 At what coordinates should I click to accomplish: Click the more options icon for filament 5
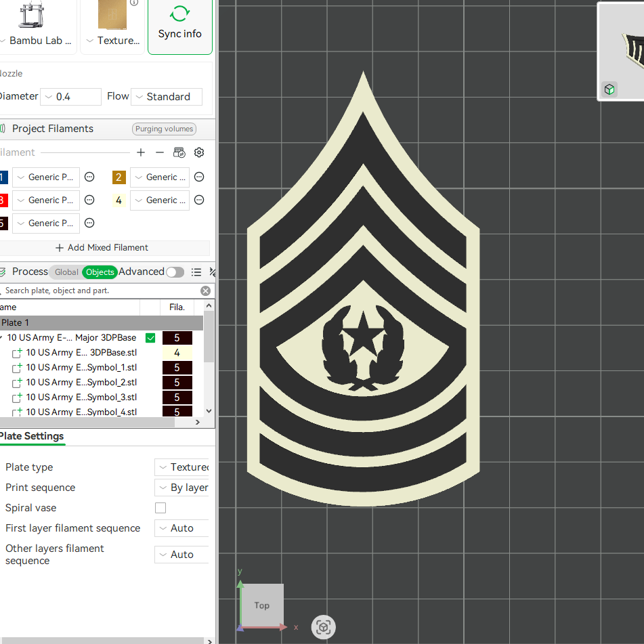click(89, 223)
